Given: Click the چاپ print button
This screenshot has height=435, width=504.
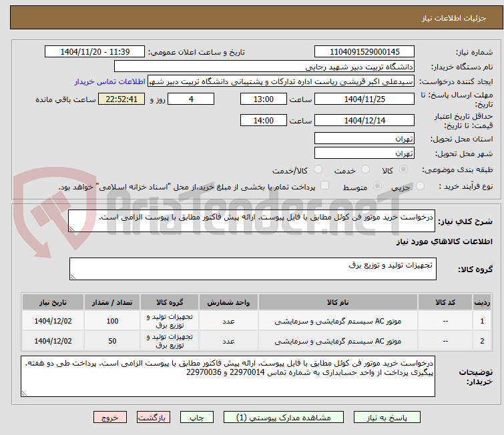Looking at the screenshot, I should point(197,418).
